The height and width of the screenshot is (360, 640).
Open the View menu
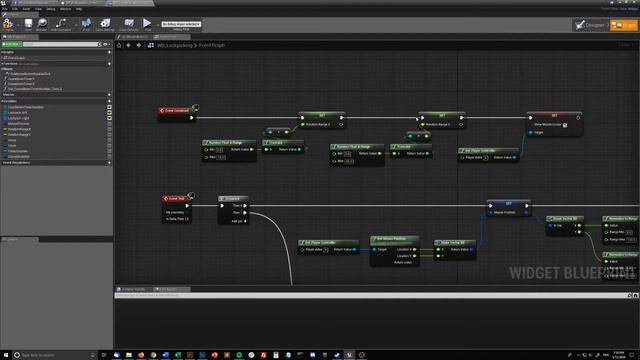[x=38, y=9]
